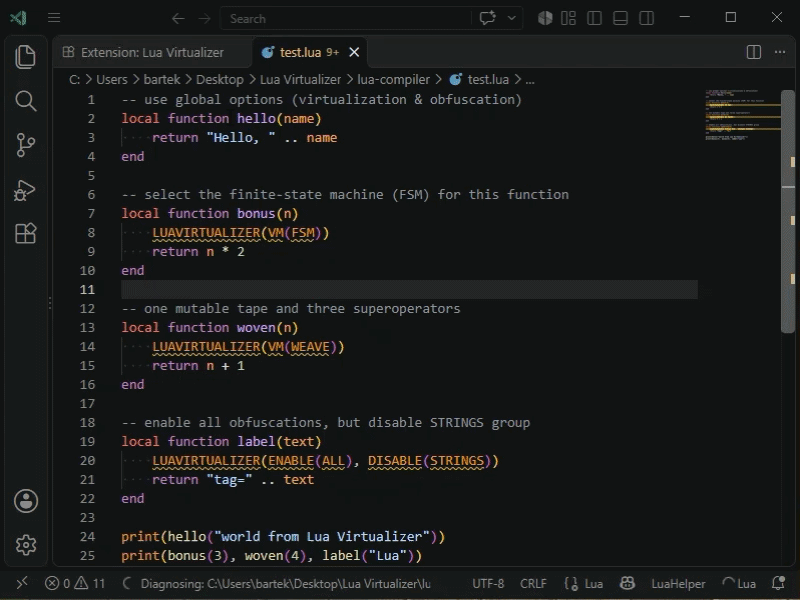Open the Copilot chat icon
This screenshot has height=600, width=800.
pos(488,18)
